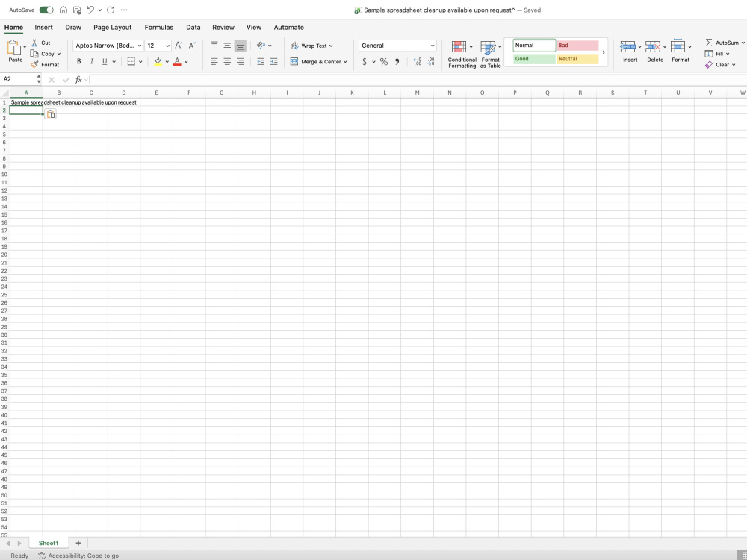
Task: Switch to the Data tab
Action: (x=193, y=27)
